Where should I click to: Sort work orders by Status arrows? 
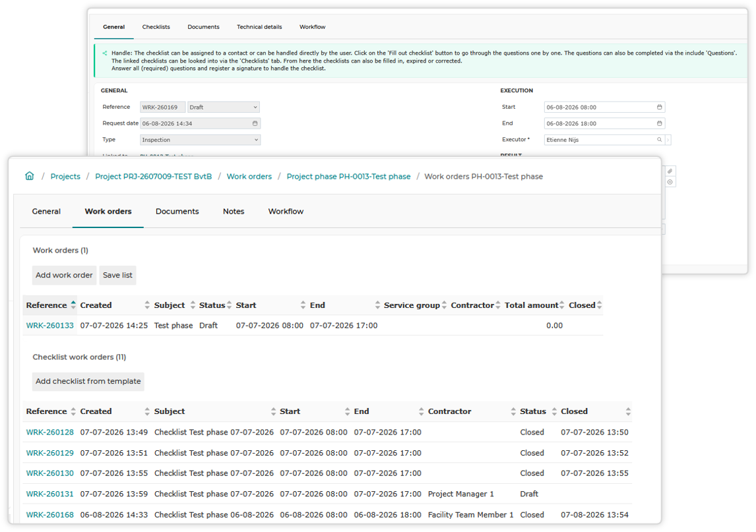(230, 305)
